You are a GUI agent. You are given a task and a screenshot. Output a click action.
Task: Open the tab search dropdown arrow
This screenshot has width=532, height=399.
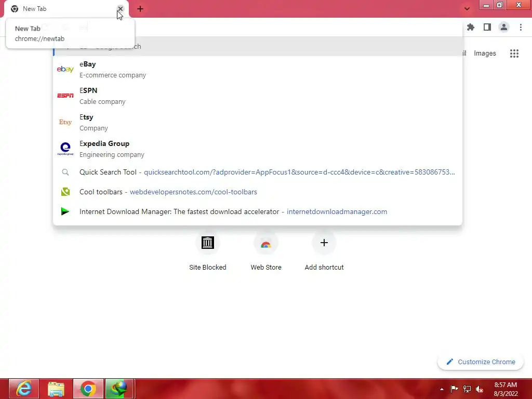pyautogui.click(x=467, y=9)
